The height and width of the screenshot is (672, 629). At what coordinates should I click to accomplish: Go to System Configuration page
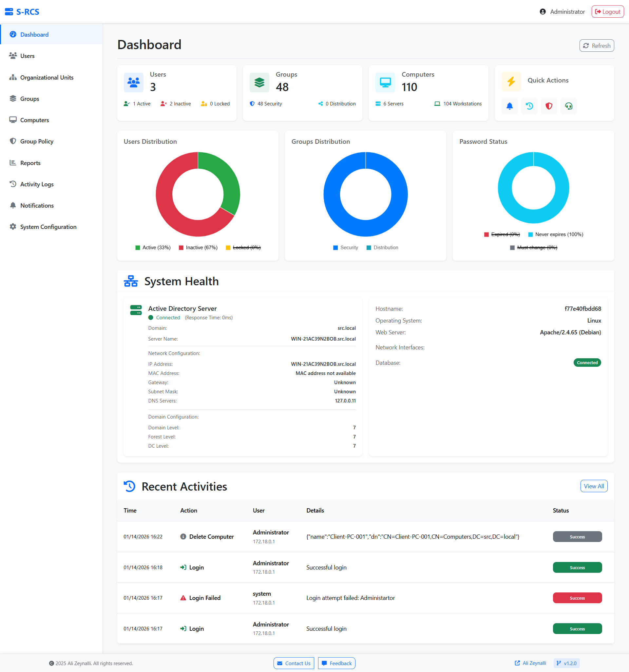click(x=48, y=227)
